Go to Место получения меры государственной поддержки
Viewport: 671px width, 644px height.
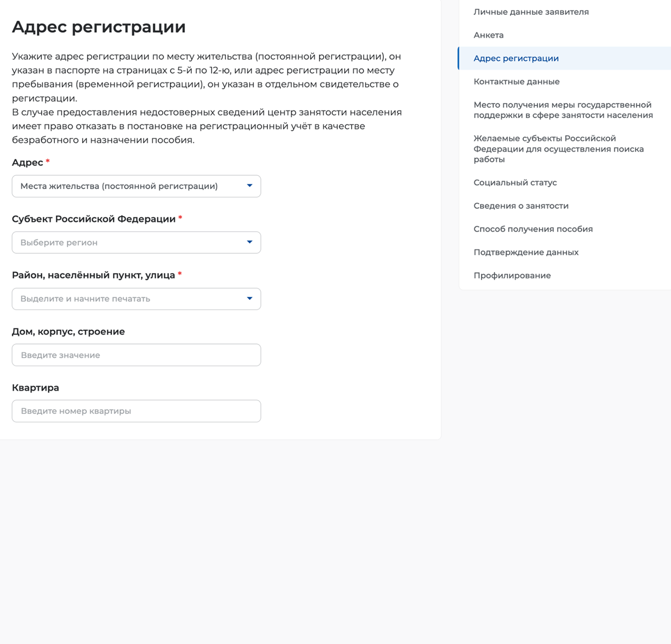[563, 110]
